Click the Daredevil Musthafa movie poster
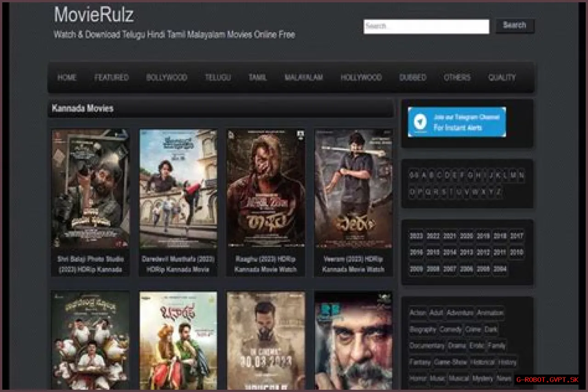The height and width of the screenshot is (392, 588). 178,188
